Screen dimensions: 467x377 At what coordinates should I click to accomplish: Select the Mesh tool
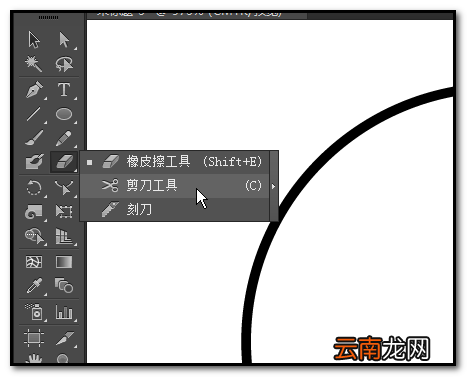pos(34,262)
